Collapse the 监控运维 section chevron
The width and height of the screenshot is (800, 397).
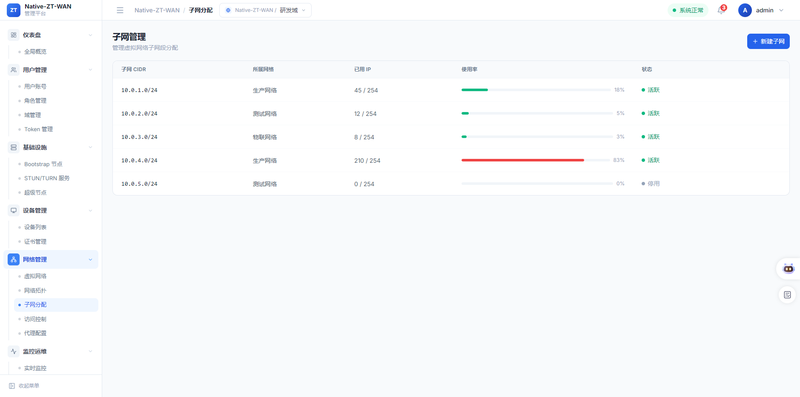[x=90, y=351]
